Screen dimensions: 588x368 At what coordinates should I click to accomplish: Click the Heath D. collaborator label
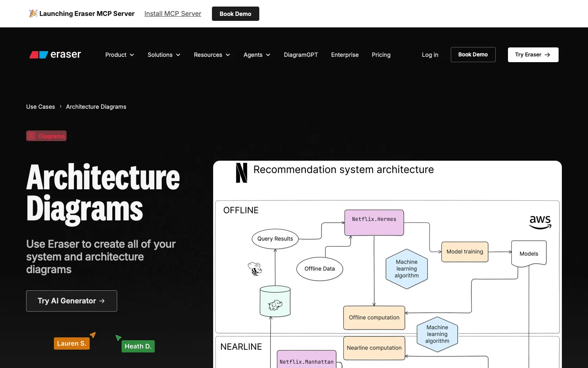138,346
